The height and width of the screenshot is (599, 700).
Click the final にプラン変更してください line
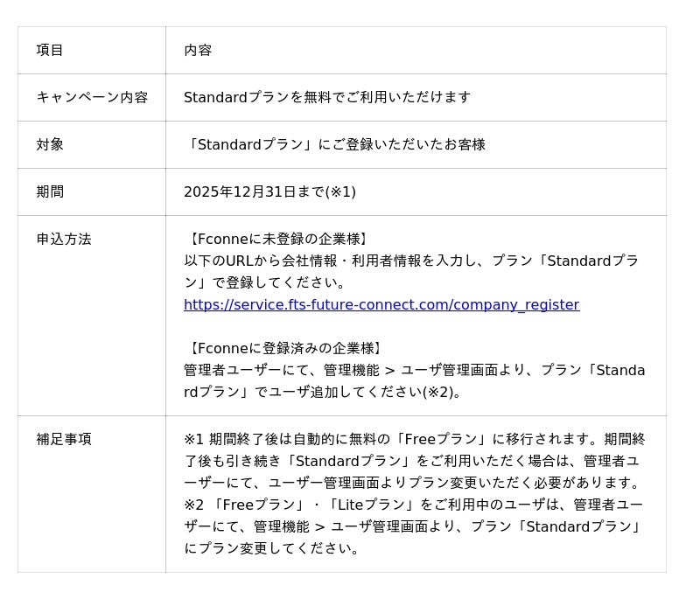[272, 548]
